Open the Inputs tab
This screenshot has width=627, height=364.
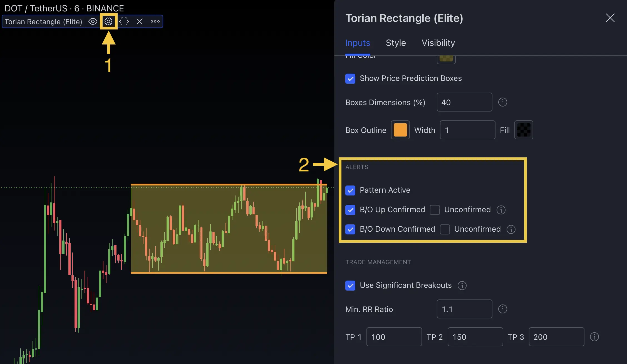tap(358, 43)
